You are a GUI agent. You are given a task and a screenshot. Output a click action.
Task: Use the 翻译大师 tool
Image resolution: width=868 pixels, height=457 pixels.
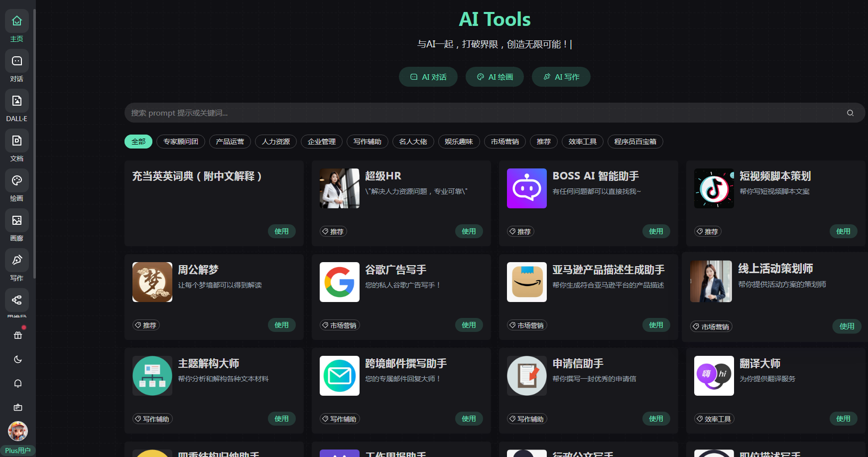[844, 419]
